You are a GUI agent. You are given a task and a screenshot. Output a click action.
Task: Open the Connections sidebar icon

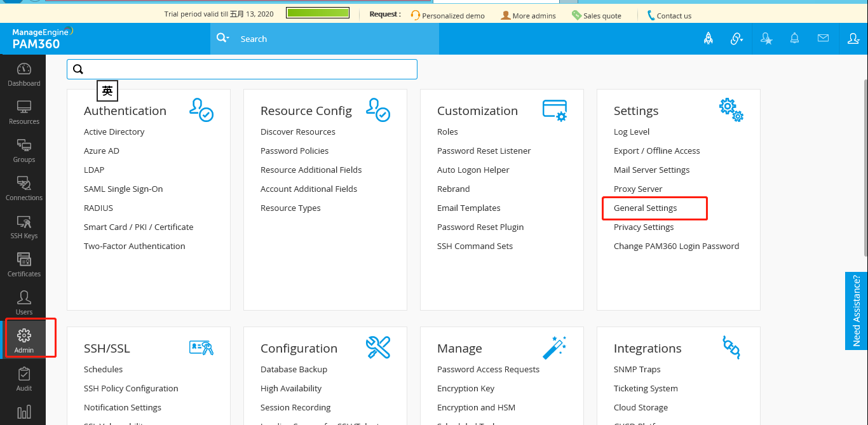coord(24,183)
